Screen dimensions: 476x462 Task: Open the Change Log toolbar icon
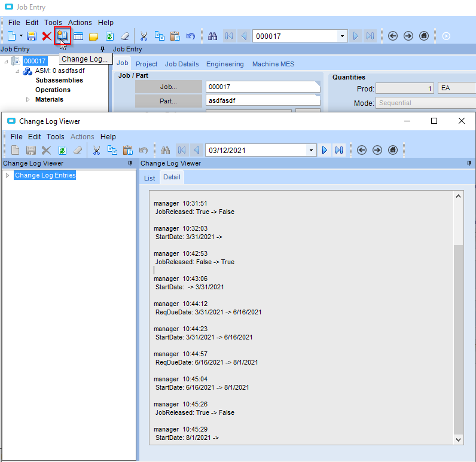[x=63, y=36]
